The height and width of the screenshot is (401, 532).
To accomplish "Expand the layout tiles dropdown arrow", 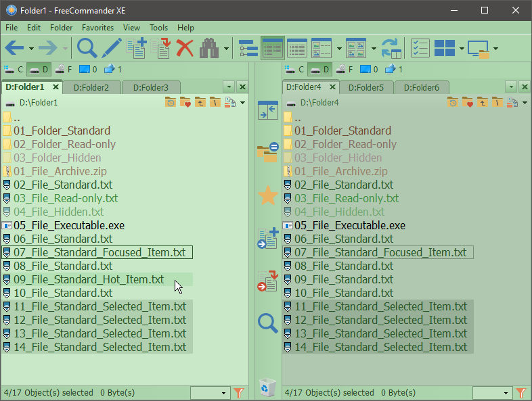I will 462,49.
